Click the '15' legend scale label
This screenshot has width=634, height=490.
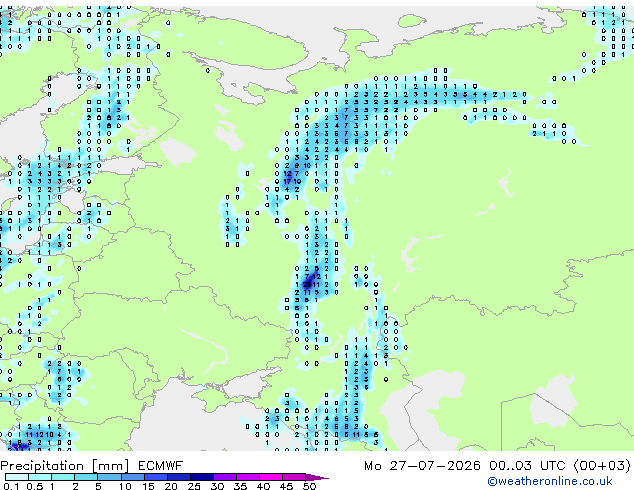(x=148, y=486)
